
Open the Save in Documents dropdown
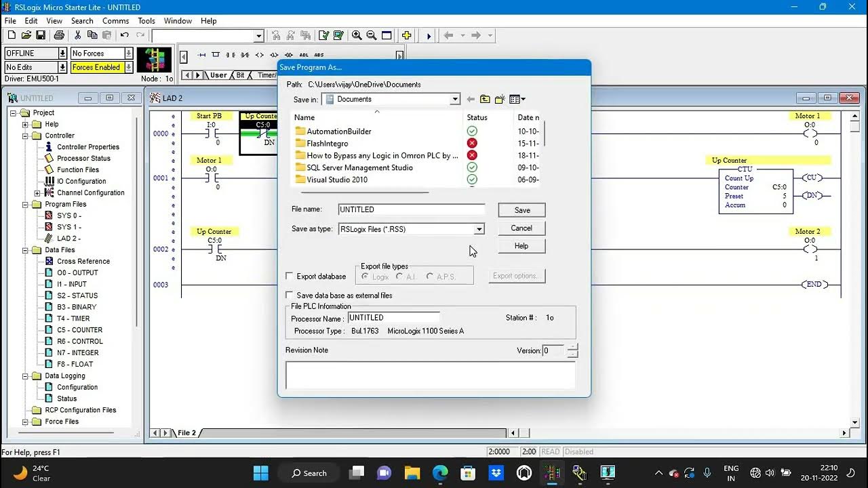[455, 99]
